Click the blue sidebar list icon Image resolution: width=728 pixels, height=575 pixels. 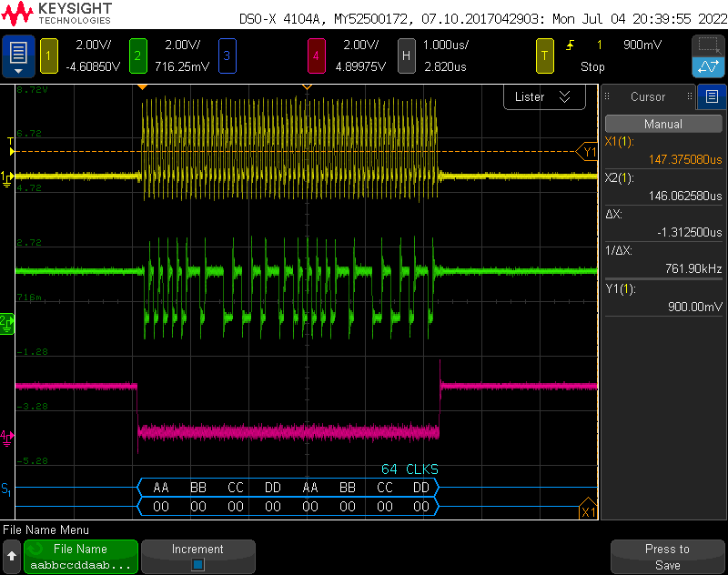[712, 96]
